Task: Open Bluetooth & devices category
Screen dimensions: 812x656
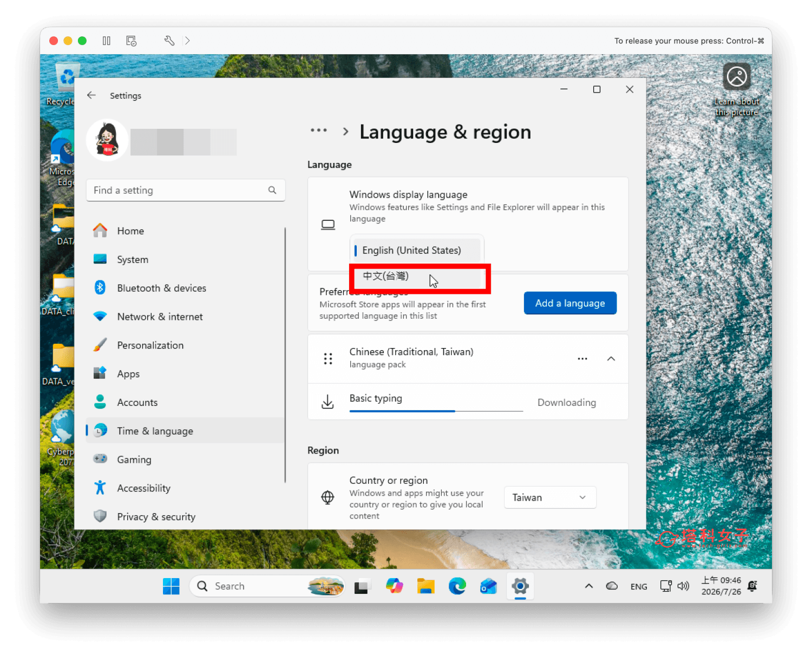Action: pyautogui.click(x=185, y=288)
